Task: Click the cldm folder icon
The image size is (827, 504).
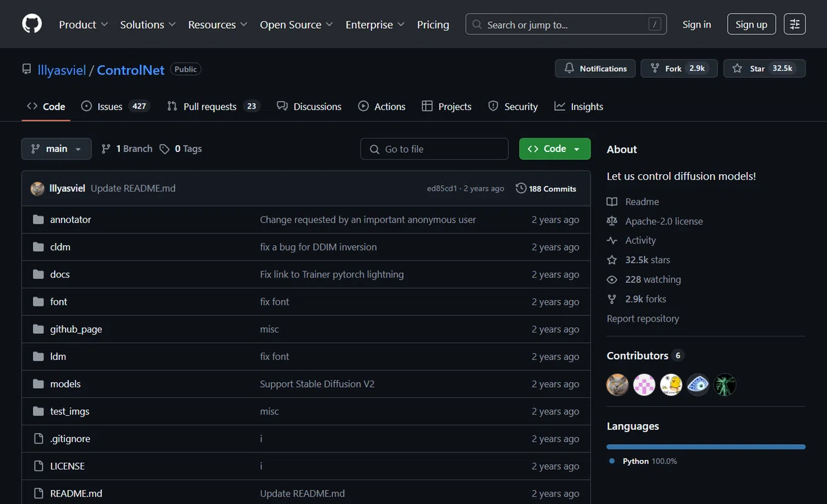Action: pos(38,247)
